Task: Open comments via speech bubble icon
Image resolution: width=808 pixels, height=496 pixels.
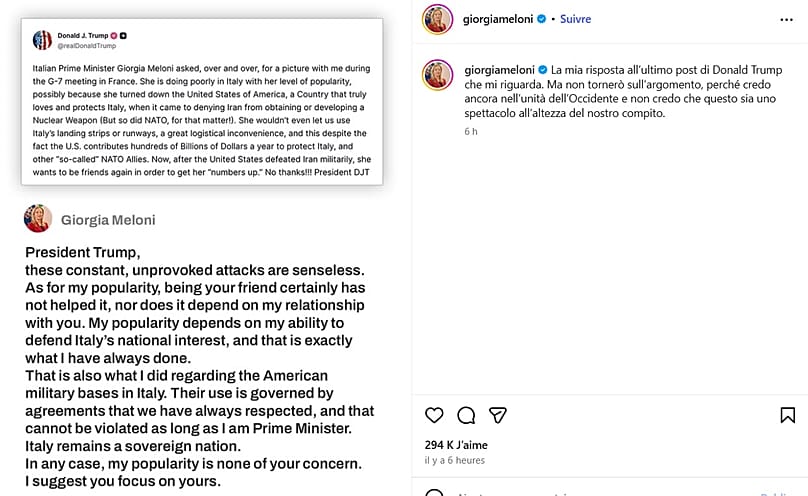Action: point(466,415)
